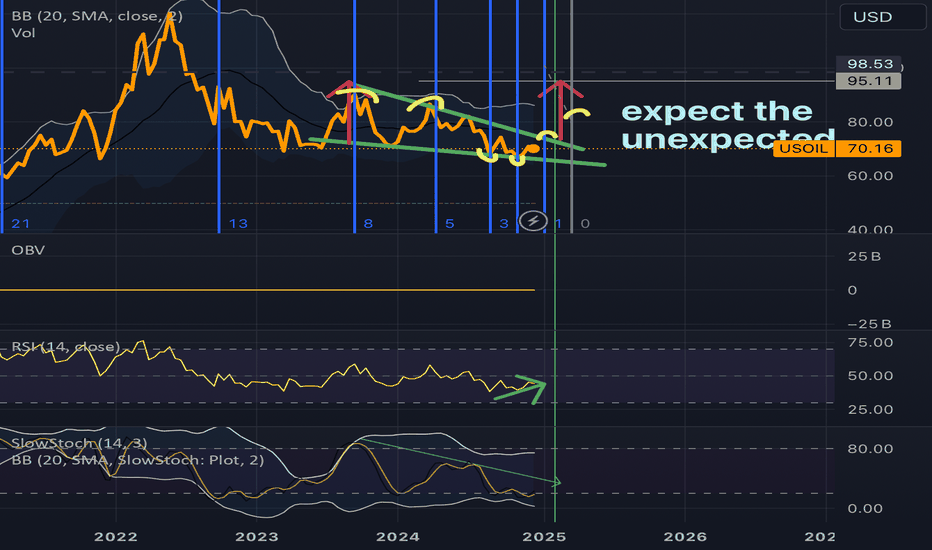The image size is (932, 550).
Task: Click the 70.16 current price tag
Action: [x=868, y=149]
